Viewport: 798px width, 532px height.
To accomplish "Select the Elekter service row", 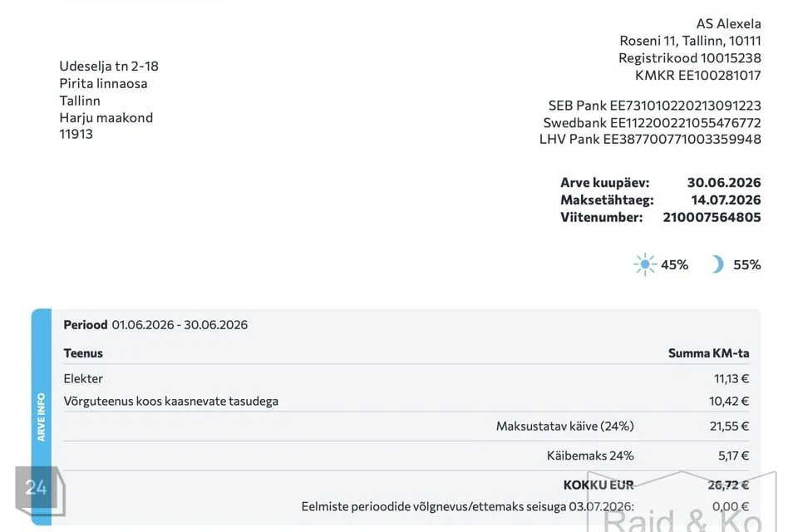I will click(406, 379).
